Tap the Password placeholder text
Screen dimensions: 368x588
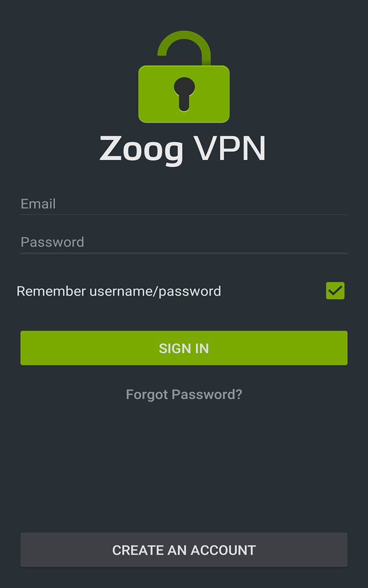pos(52,242)
